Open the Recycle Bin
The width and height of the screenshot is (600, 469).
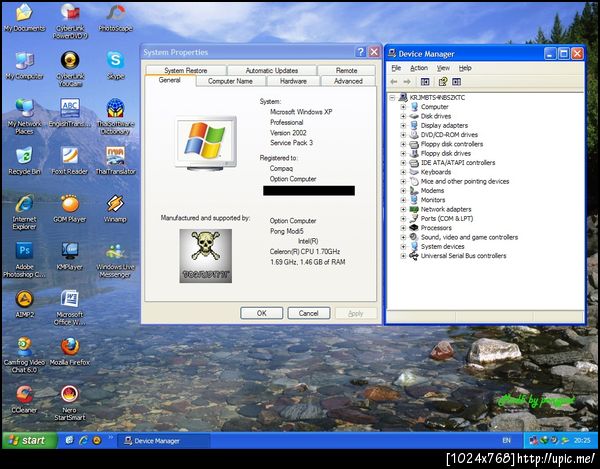tap(24, 161)
